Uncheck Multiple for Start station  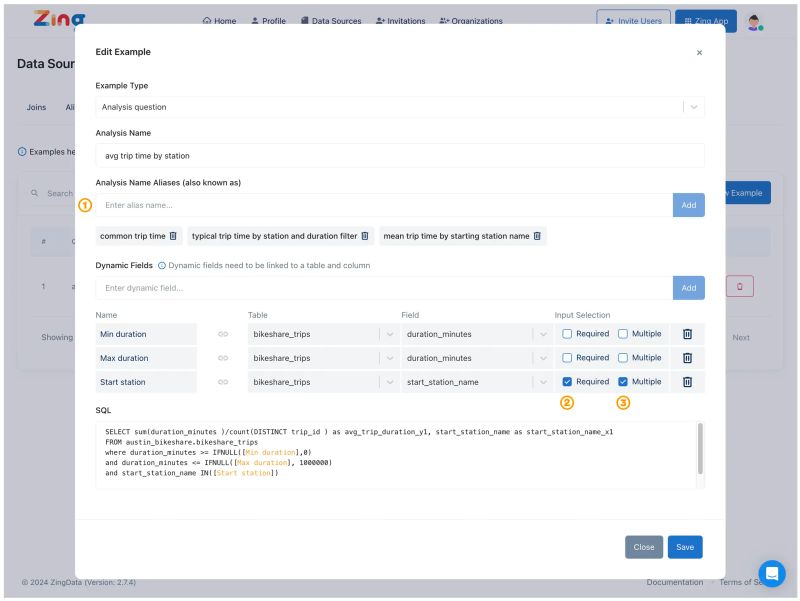tap(622, 382)
